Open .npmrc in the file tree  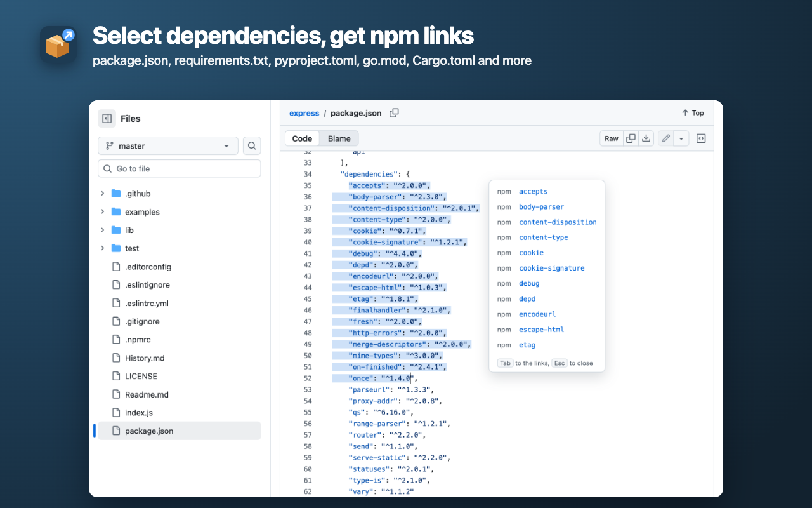tap(138, 340)
